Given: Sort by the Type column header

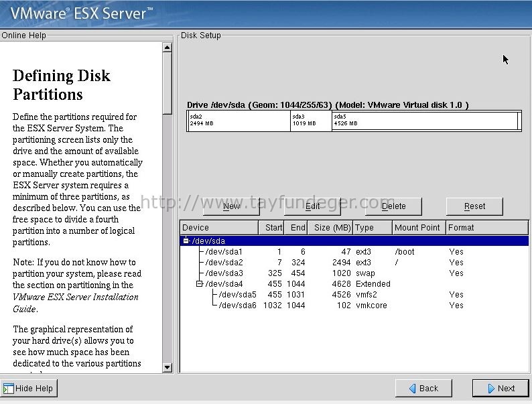Looking at the screenshot, I should click(x=373, y=228).
